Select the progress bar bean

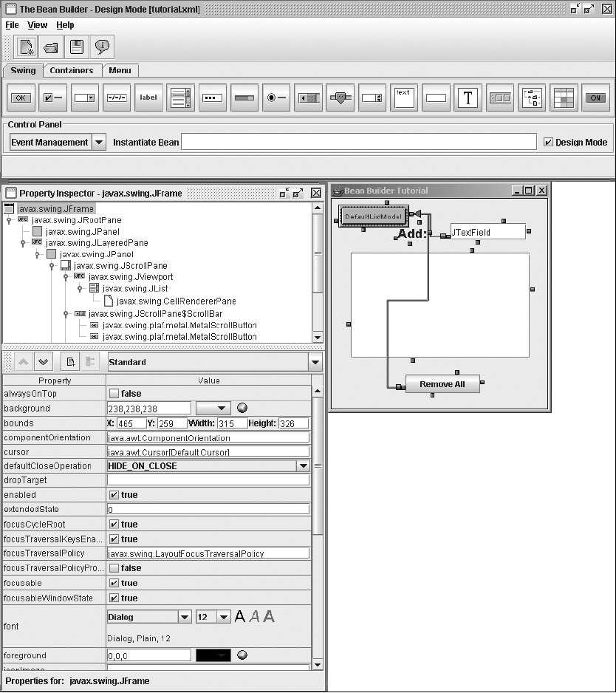click(x=244, y=98)
